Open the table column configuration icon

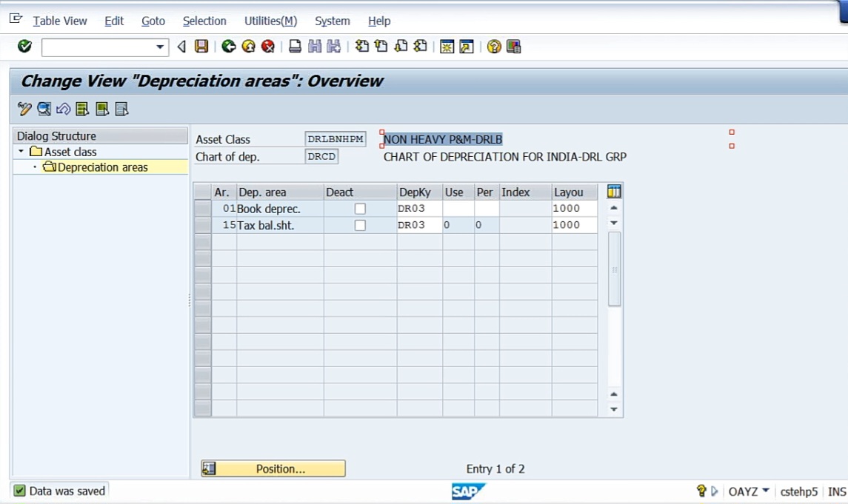[x=614, y=191]
